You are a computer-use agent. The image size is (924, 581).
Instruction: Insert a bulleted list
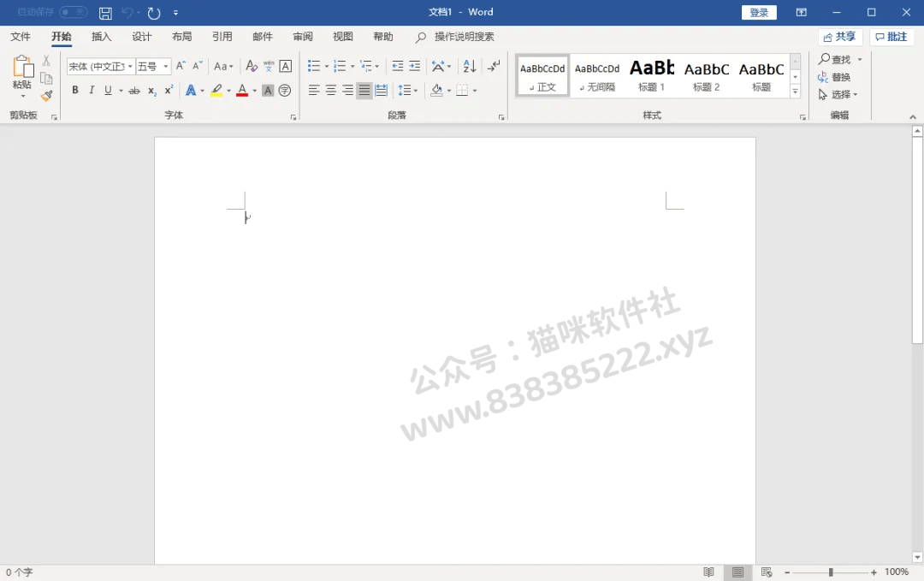click(314, 66)
